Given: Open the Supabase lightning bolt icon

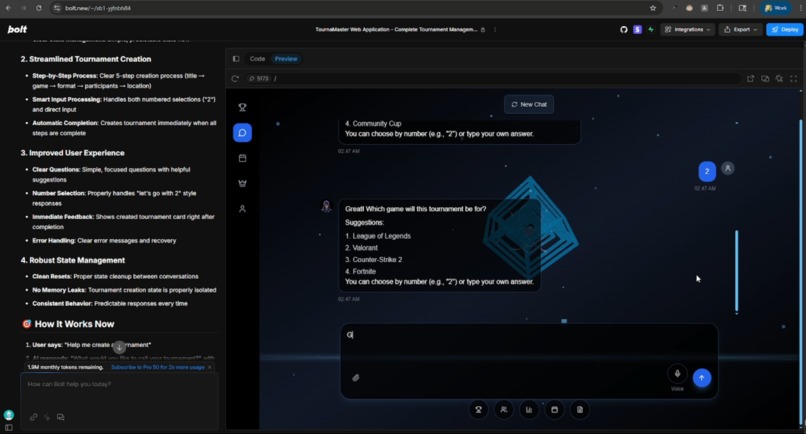Looking at the screenshot, I should click(651, 30).
